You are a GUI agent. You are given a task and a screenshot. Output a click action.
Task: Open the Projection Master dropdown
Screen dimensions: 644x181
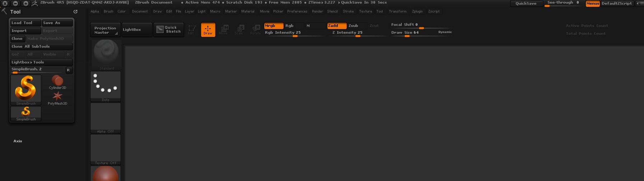pos(105,30)
